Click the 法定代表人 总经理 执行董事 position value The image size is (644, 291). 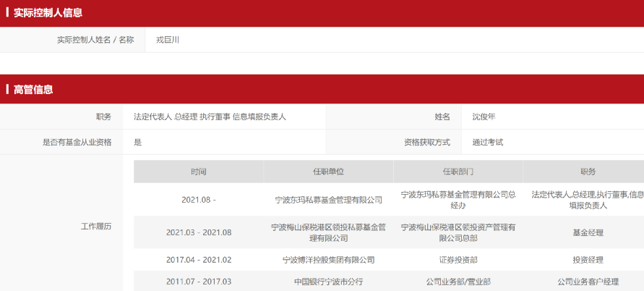pyautogui.click(x=210, y=117)
